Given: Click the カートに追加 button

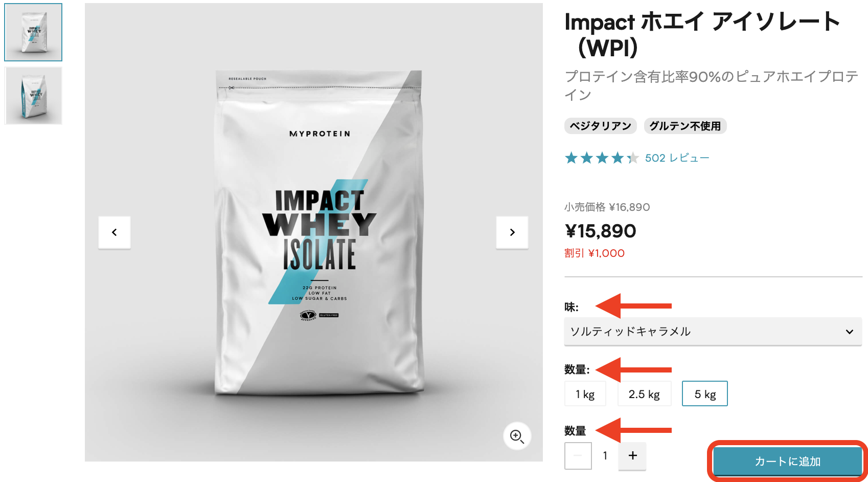Looking at the screenshot, I should 788,461.
